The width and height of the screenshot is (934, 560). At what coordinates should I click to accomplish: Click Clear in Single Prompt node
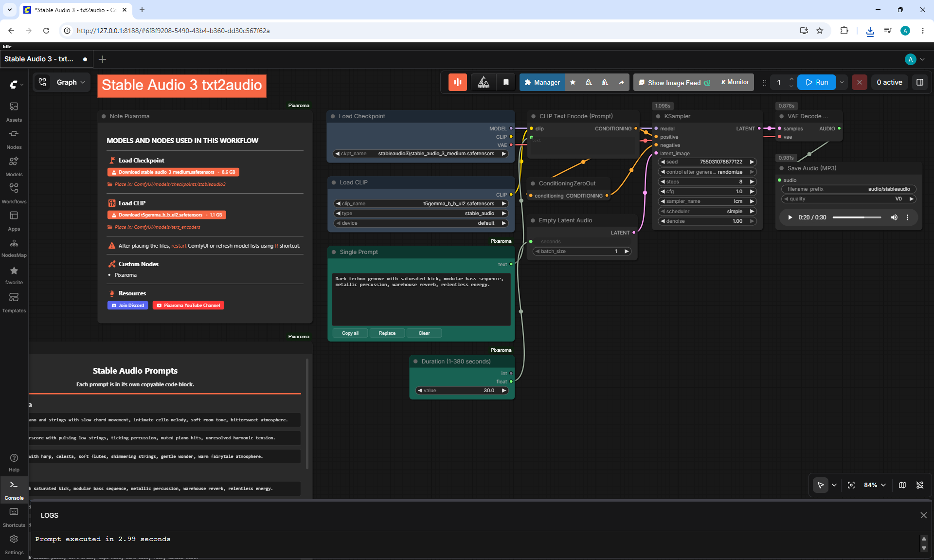coord(424,333)
